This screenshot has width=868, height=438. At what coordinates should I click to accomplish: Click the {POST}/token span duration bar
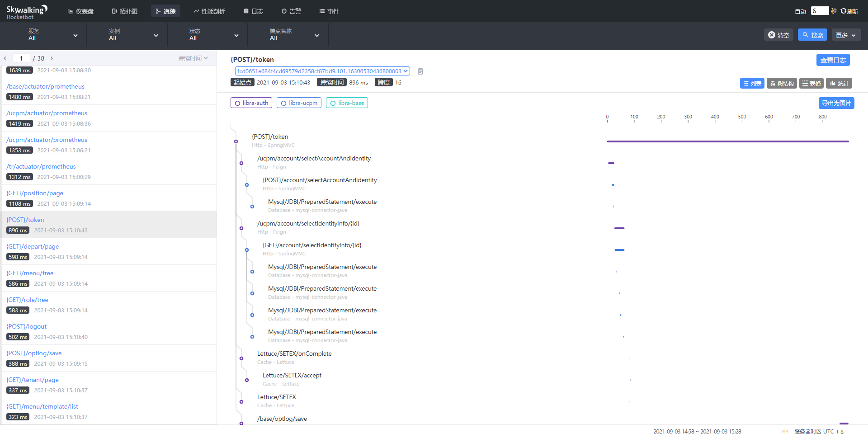point(728,141)
